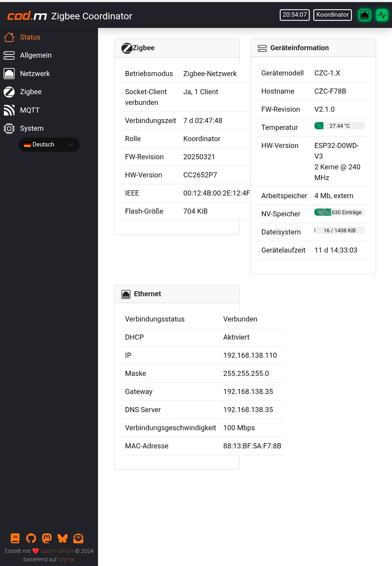Open the GitHub icon in footer
Viewport: 392px width, 566px height.
click(x=31, y=538)
